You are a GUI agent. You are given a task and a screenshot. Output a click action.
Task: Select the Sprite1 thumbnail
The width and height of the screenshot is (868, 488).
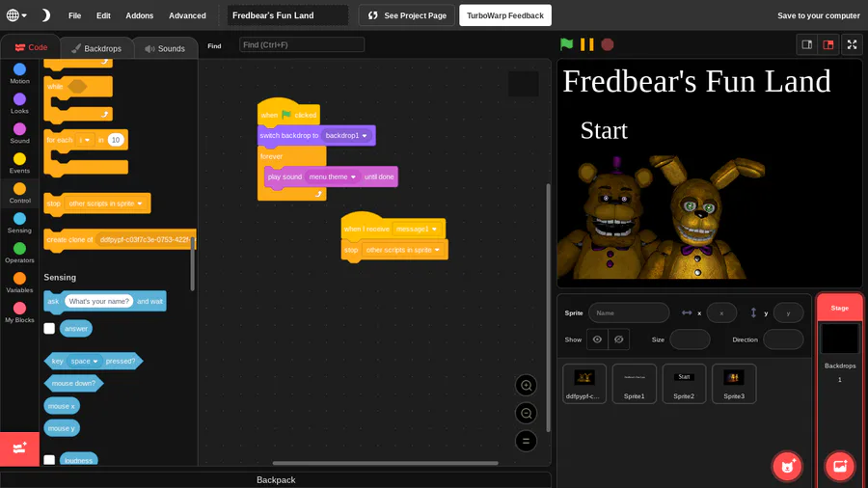[x=635, y=384]
